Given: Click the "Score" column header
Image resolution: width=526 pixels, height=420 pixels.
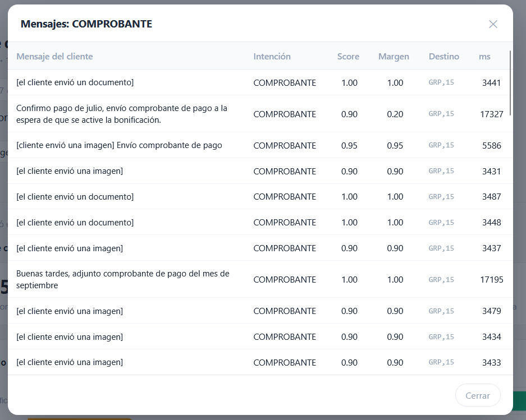Looking at the screenshot, I should pyautogui.click(x=348, y=56).
